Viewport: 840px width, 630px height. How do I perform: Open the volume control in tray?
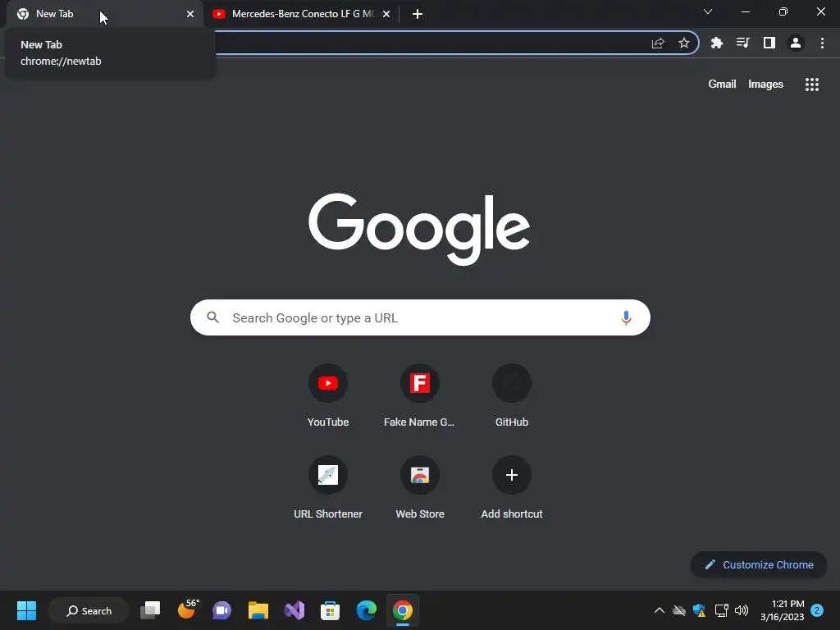(x=742, y=610)
